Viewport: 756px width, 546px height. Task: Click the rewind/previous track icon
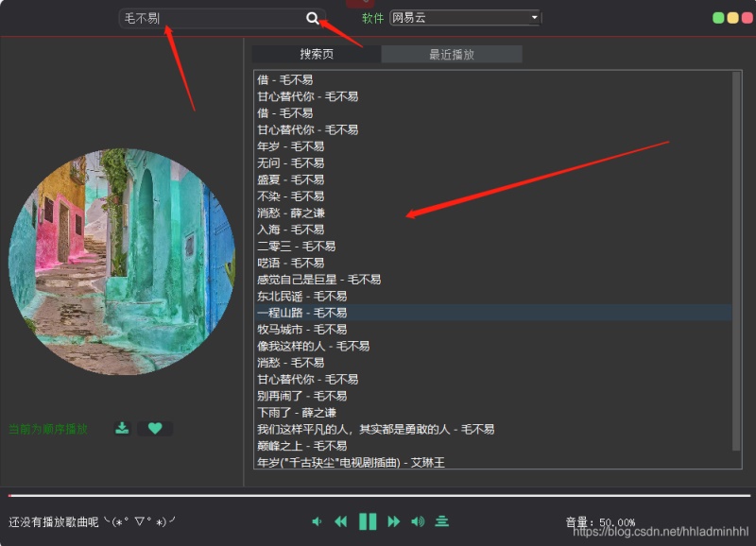point(341,520)
